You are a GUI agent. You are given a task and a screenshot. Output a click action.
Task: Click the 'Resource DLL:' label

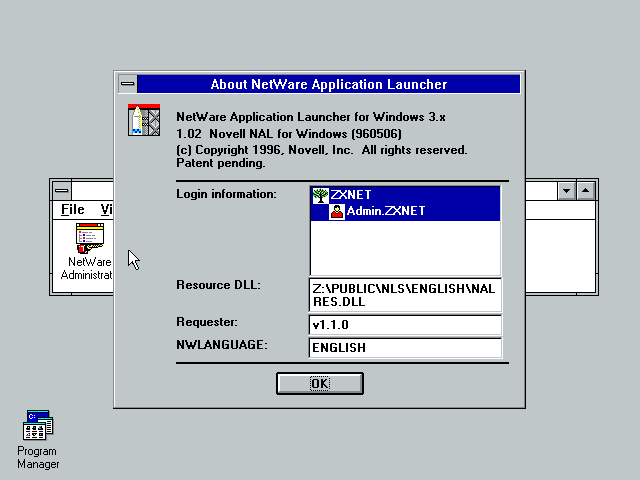point(218,285)
